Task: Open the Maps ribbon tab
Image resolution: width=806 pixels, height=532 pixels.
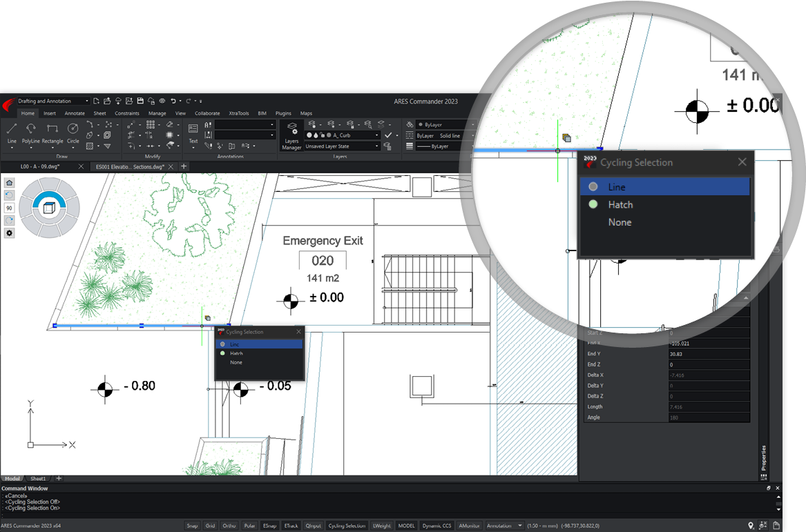Action: [x=307, y=113]
